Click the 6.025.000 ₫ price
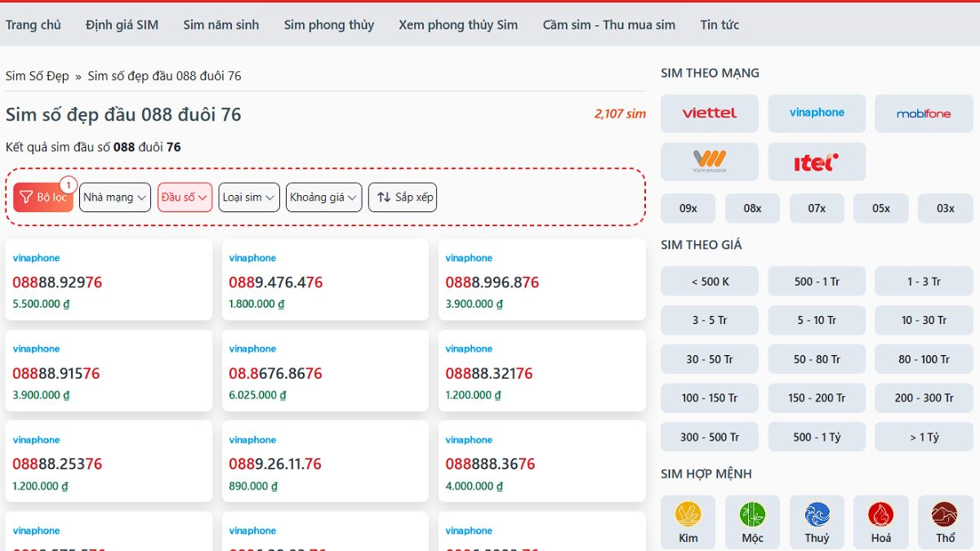 pos(257,395)
